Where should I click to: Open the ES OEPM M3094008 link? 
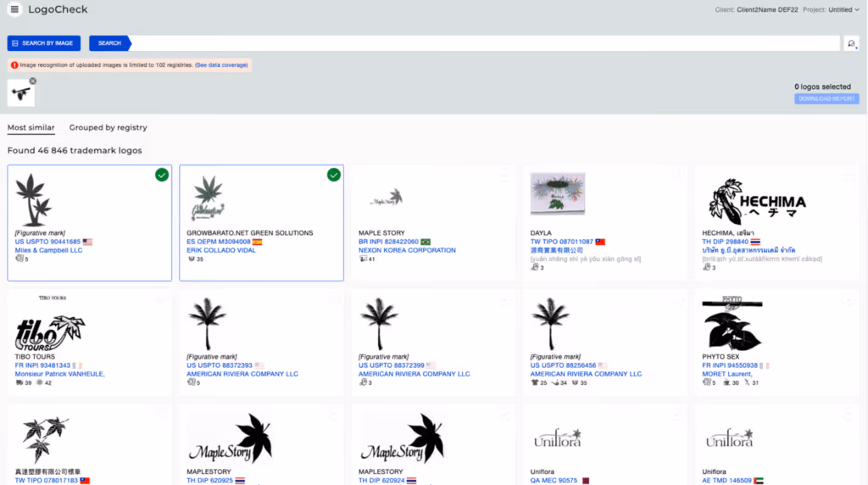(219, 242)
